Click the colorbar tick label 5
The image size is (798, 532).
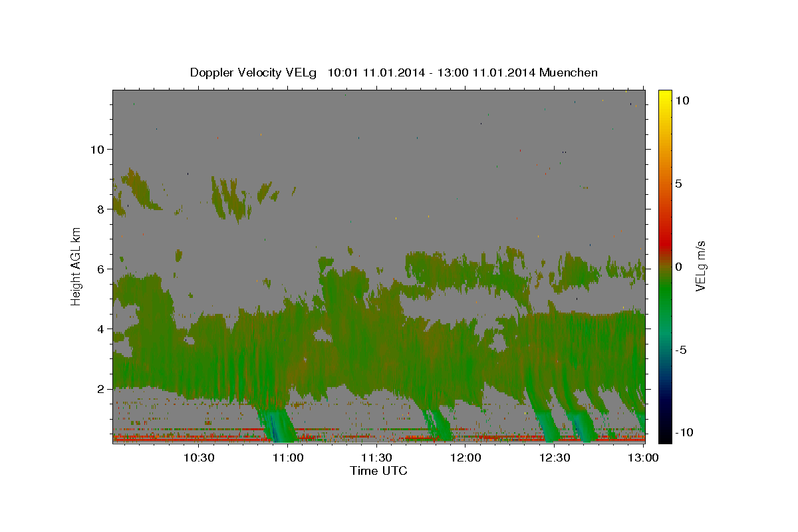[678, 184]
